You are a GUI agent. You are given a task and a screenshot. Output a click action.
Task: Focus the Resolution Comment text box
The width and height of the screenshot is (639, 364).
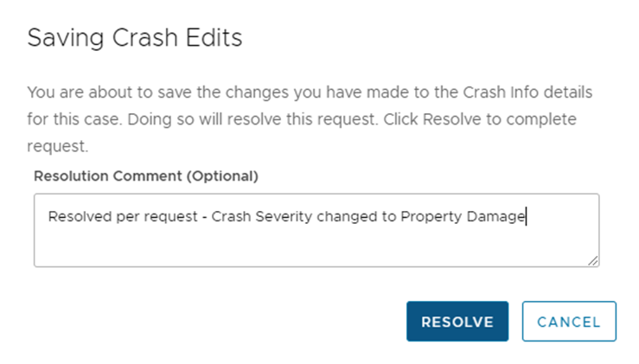coord(316,230)
